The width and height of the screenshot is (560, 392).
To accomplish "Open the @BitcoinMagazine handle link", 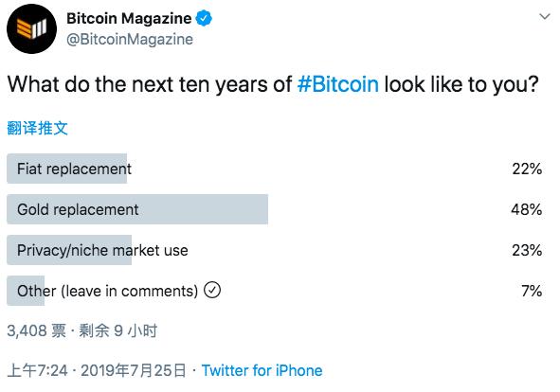I will 130,39.
